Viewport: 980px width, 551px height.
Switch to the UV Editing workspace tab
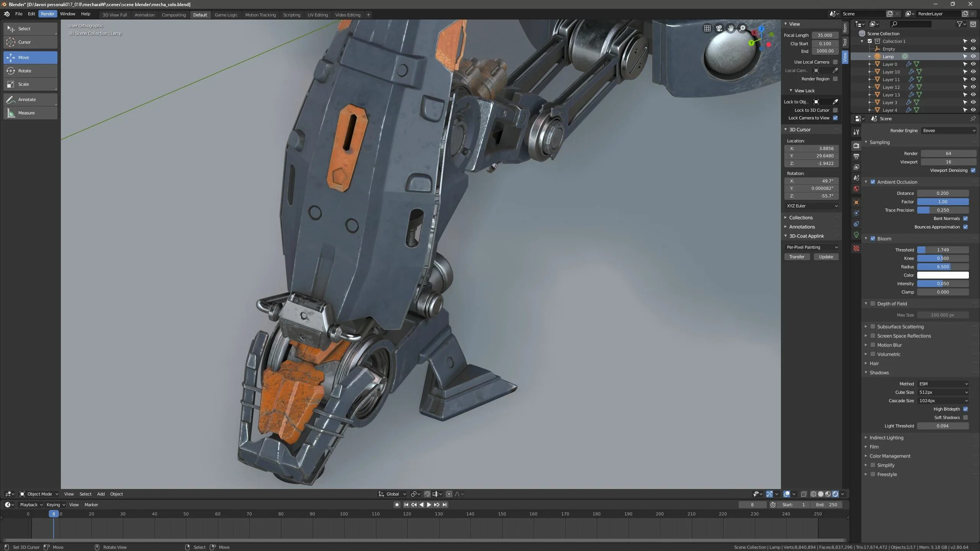click(317, 15)
